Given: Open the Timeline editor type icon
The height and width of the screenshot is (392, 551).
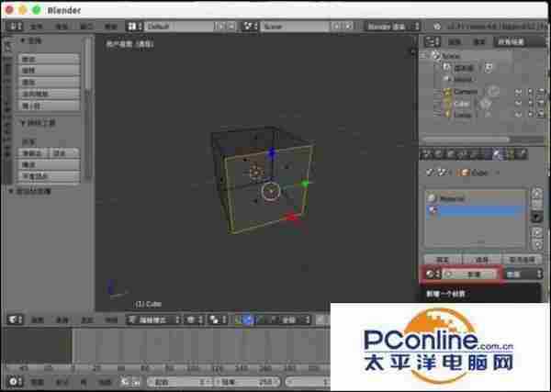Looking at the screenshot, I should 15,382.
